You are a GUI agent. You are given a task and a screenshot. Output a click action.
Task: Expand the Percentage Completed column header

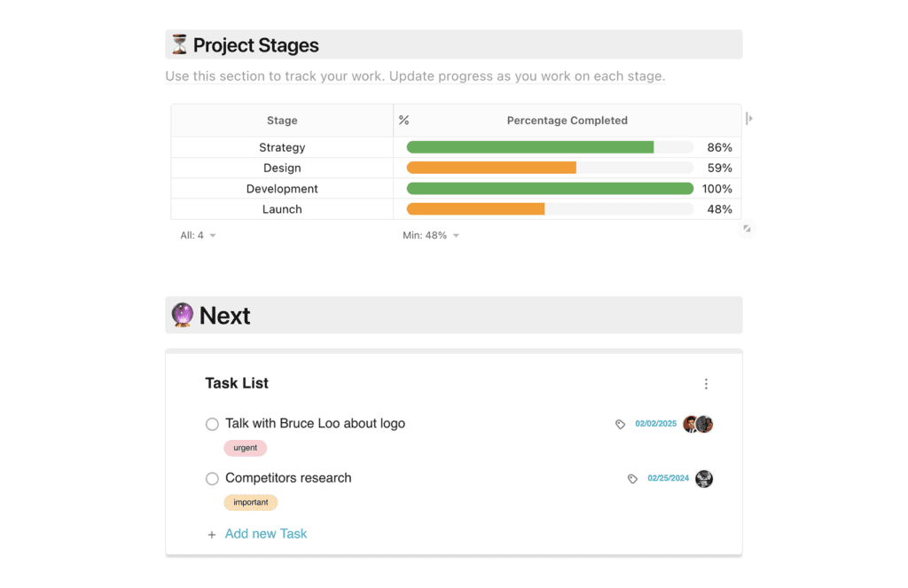[x=567, y=120]
